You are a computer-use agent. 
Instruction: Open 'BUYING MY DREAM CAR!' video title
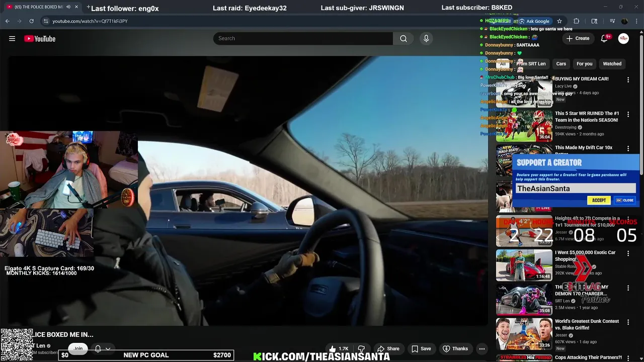[x=582, y=79]
